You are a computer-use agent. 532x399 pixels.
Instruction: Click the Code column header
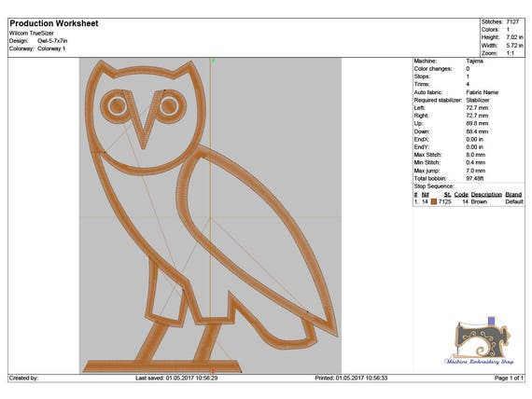click(x=461, y=194)
